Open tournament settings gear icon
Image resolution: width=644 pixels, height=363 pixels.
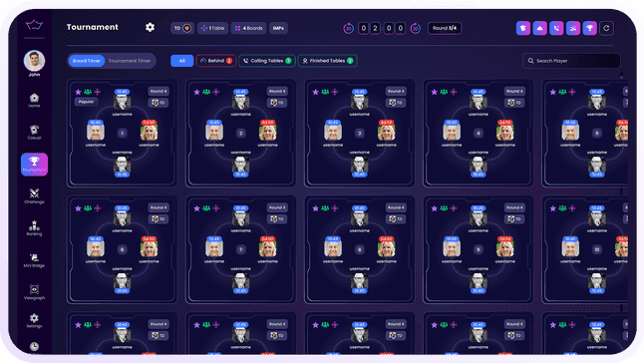coord(150,27)
